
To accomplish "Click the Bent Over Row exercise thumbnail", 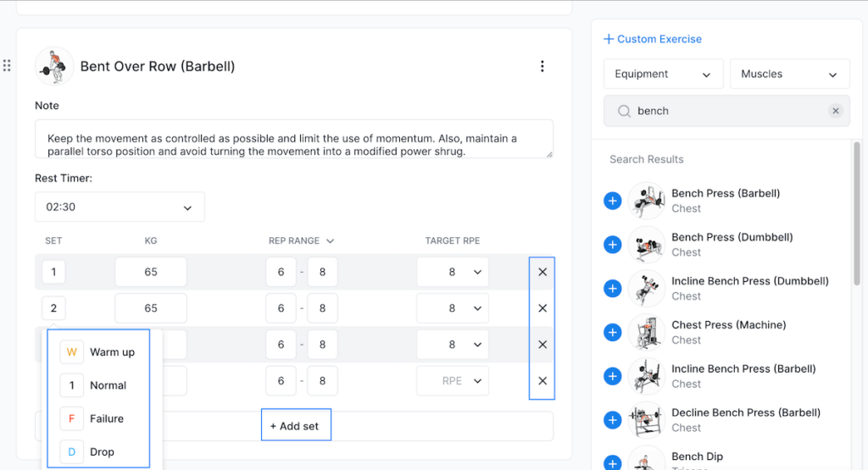I will [x=54, y=66].
